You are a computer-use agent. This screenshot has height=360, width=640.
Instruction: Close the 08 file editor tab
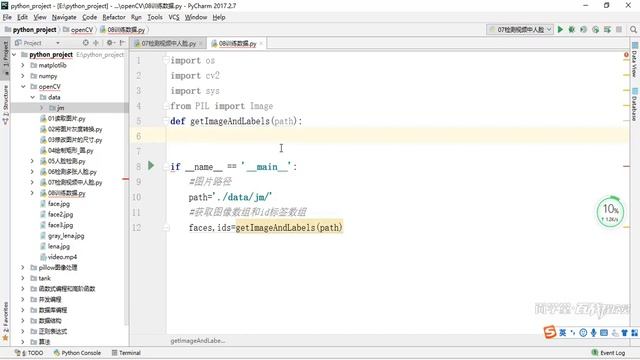tap(261, 43)
